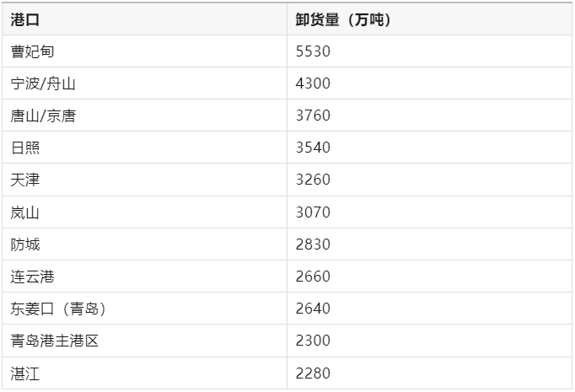Click the 4300 value cell
This screenshot has width=575, height=392.
point(429,83)
